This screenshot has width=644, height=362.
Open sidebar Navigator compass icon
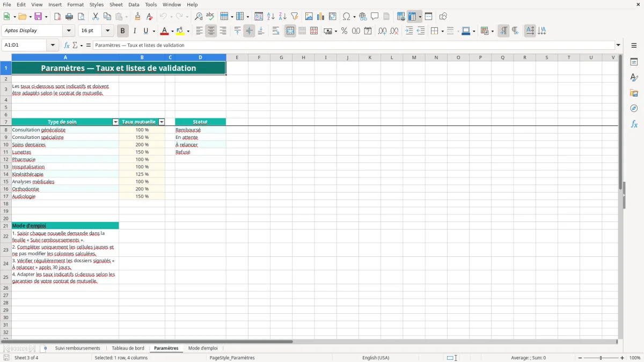coord(634,108)
